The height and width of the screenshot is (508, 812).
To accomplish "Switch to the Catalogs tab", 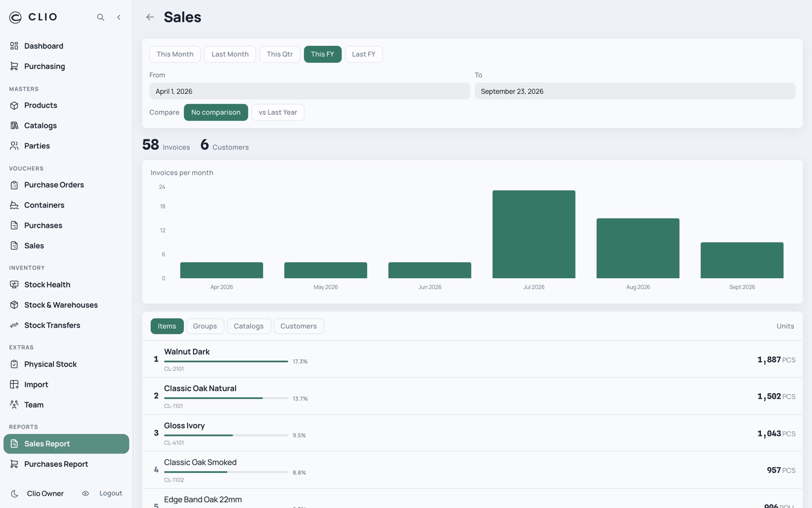I will (x=249, y=326).
